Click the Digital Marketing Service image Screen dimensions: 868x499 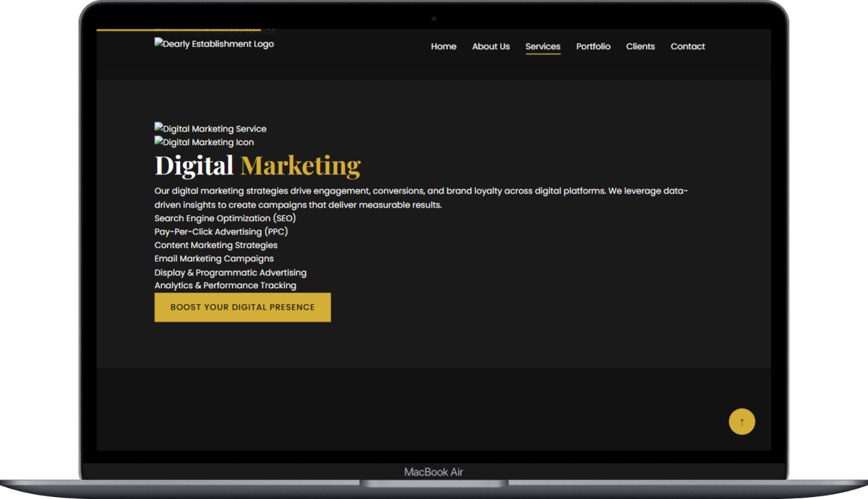[211, 129]
